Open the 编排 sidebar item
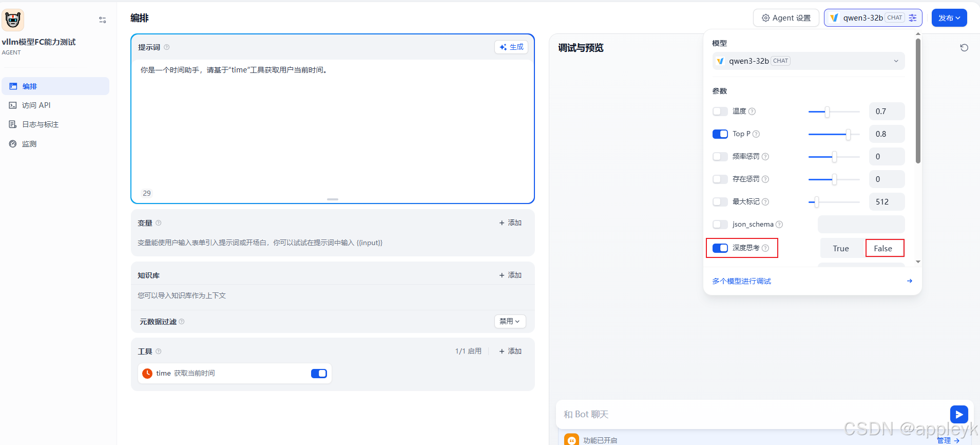Viewport: 980px width, 445px height. tap(55, 86)
